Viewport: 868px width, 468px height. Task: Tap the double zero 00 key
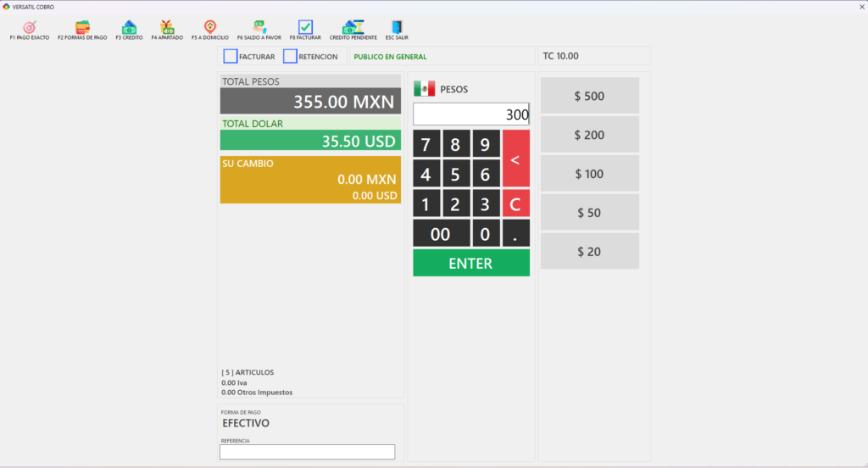pos(441,233)
